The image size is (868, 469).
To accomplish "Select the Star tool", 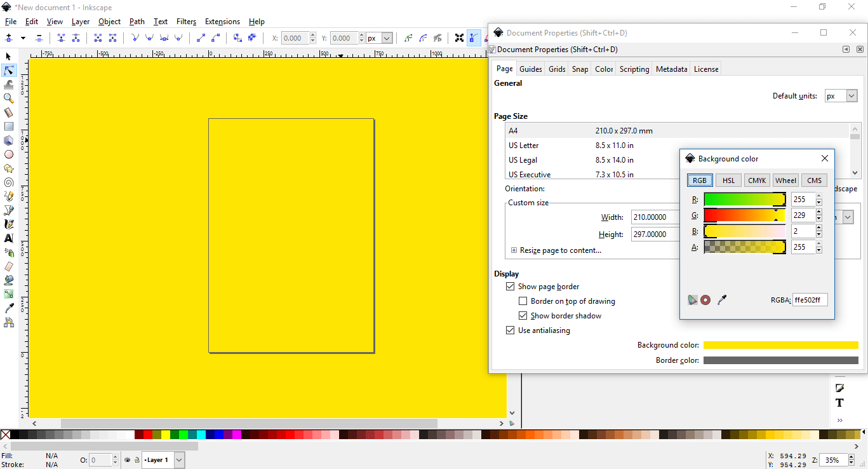I will click(9, 168).
